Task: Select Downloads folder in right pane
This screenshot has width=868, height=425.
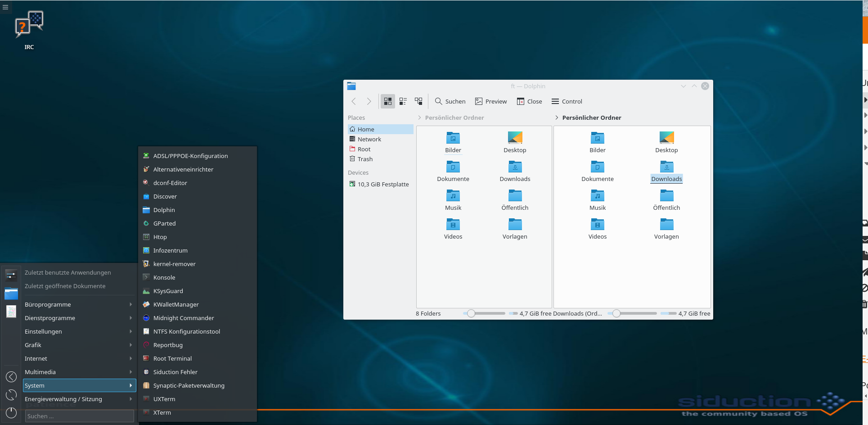Action: click(x=666, y=172)
